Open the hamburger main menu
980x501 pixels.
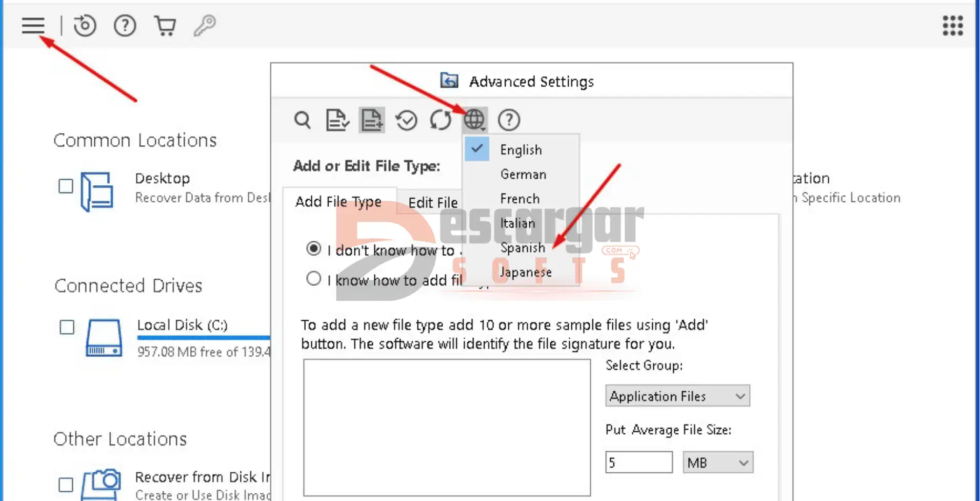(x=33, y=25)
